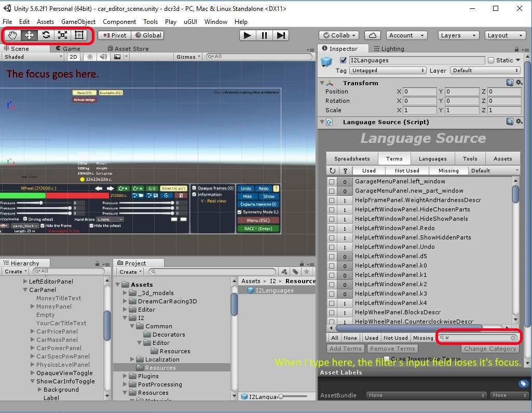Enable the Static checkbox
Screen dimensions: 532x413
coord(491,60)
